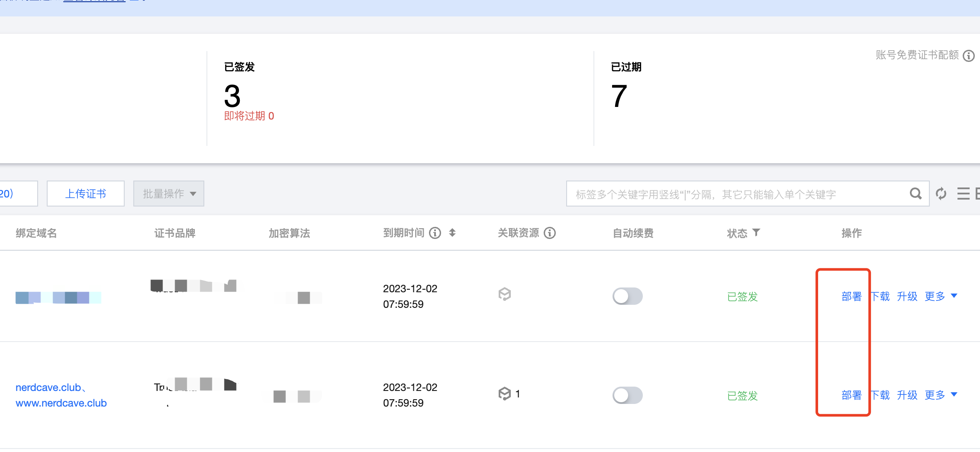The width and height of the screenshot is (980, 452).
Task: Click the search magnifier icon
Action: (916, 194)
